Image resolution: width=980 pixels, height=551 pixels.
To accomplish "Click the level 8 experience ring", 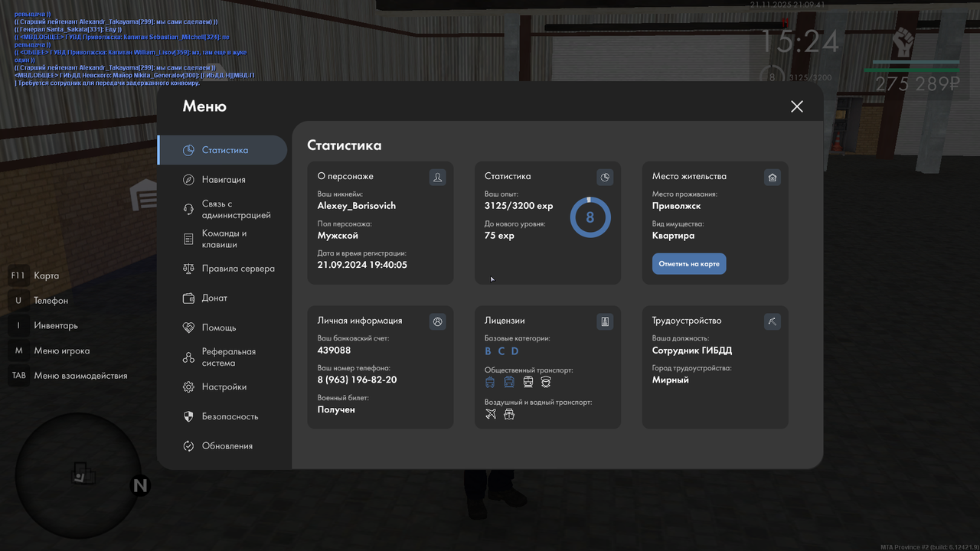I will 590,217.
